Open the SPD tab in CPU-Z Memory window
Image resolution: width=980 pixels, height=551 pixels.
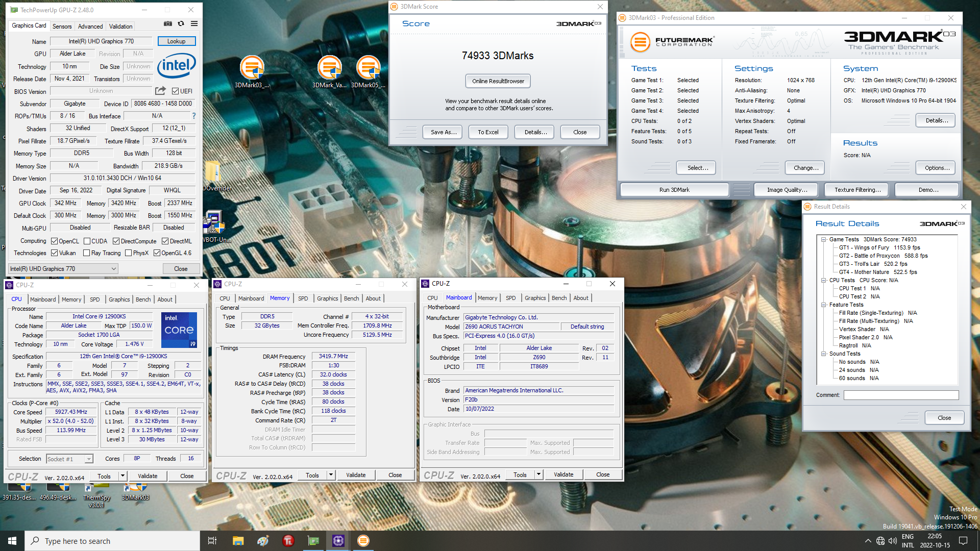tap(303, 298)
